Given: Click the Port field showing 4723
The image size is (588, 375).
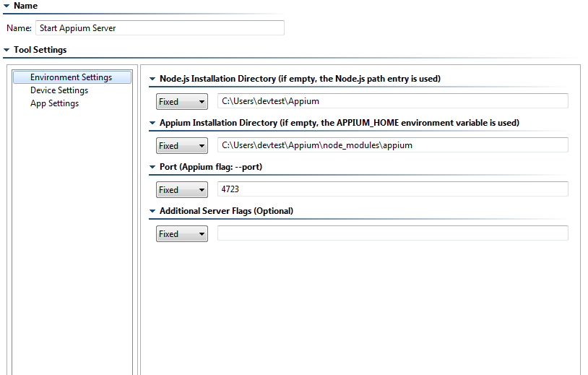Looking at the screenshot, I should (x=393, y=189).
